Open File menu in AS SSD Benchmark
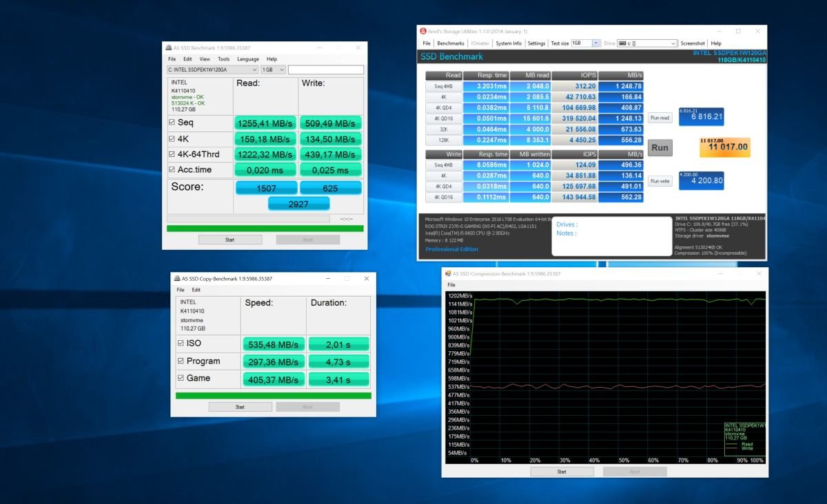The height and width of the screenshot is (504, 827). point(172,59)
